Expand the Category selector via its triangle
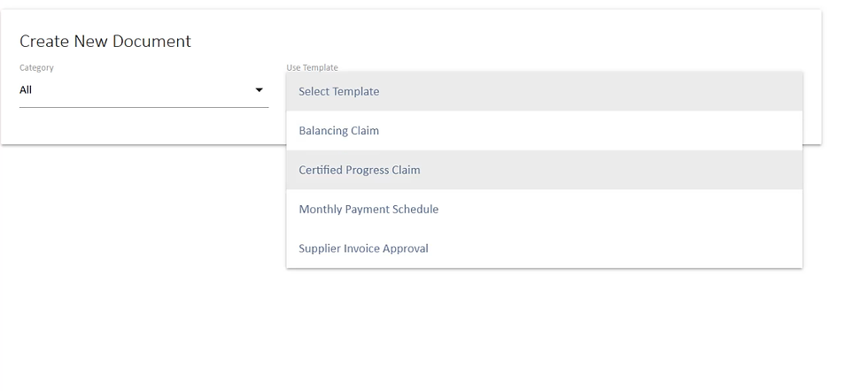The image size is (868, 391). click(x=259, y=90)
